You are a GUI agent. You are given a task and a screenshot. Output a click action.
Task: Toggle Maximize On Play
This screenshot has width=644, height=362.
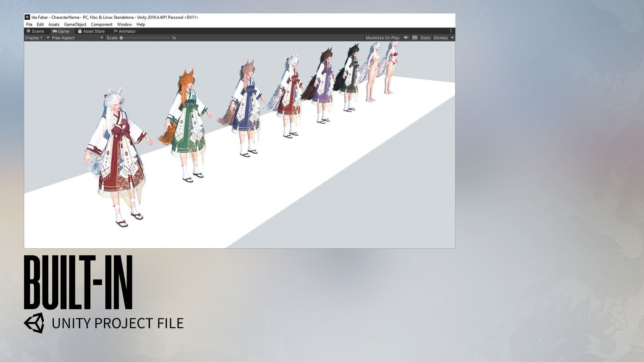(x=382, y=38)
